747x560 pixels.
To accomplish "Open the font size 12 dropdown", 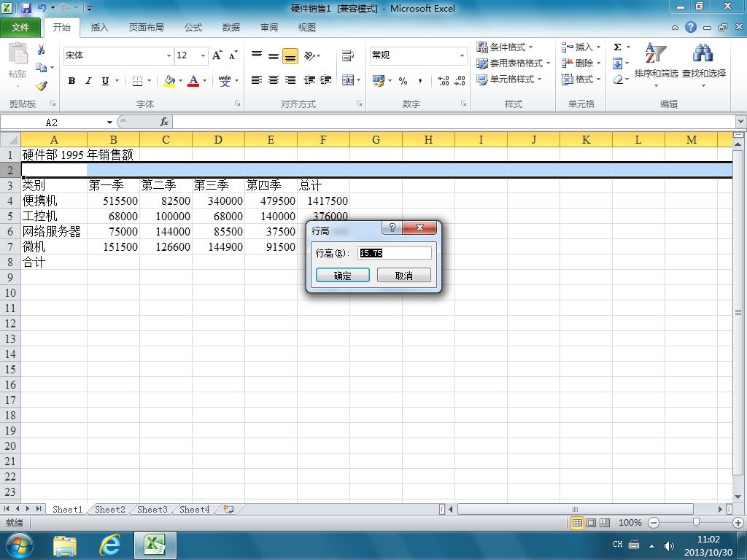I will point(203,55).
